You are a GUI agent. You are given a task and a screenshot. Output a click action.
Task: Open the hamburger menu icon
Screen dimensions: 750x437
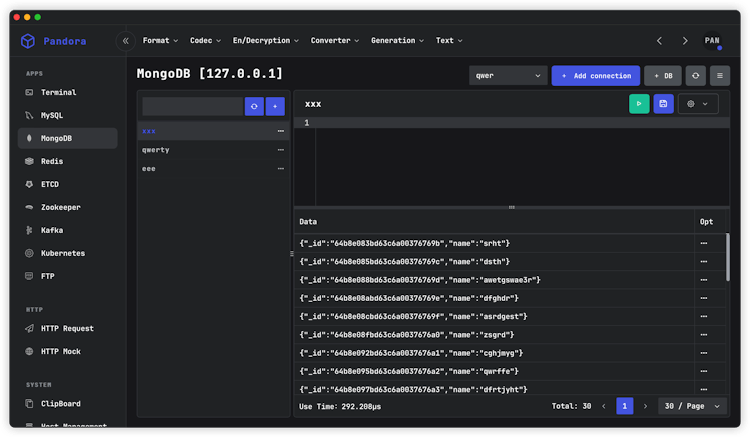click(x=719, y=76)
